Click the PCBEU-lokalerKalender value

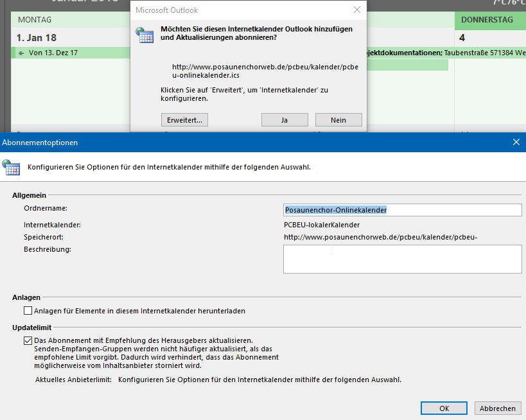(322, 225)
